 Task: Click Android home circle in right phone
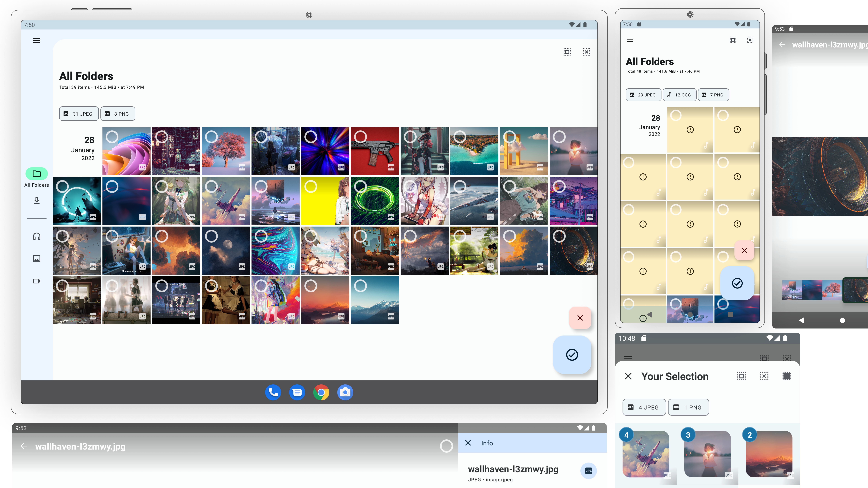coord(842,320)
